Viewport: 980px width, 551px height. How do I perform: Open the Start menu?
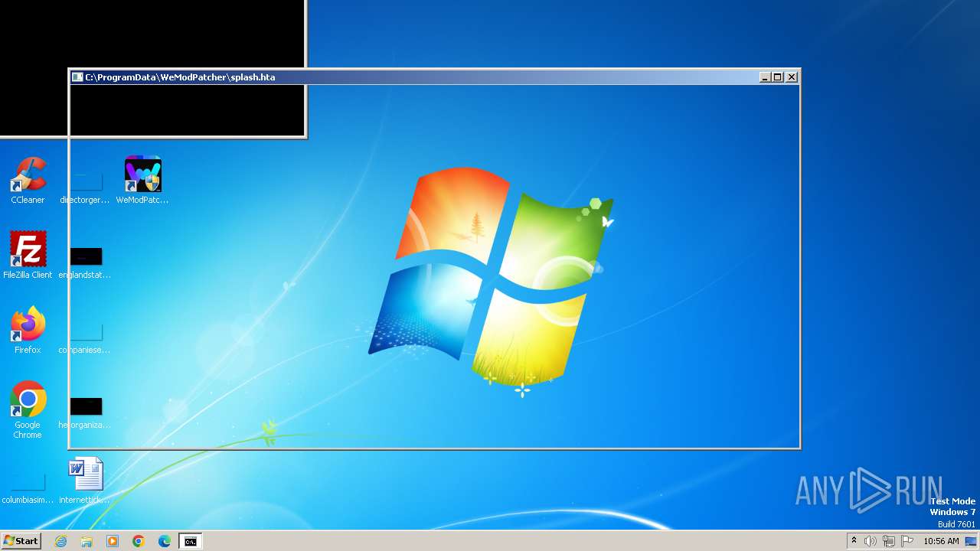click(x=21, y=541)
